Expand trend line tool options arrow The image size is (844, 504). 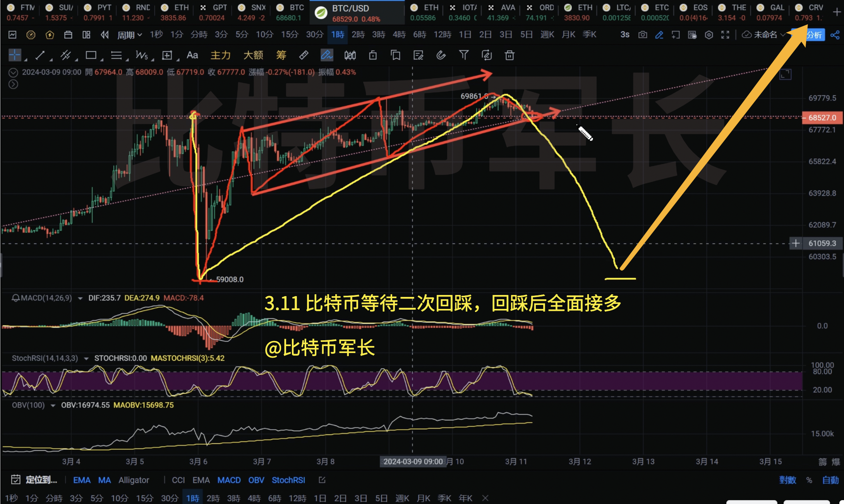tap(51, 60)
